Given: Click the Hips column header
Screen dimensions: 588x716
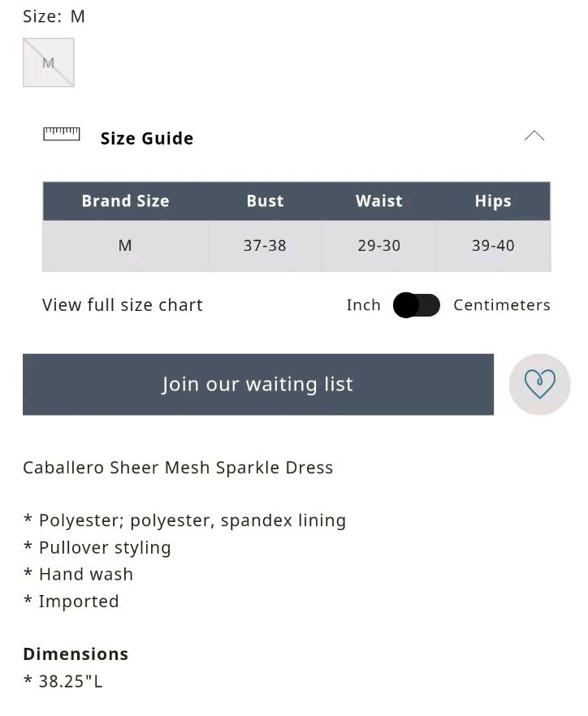Looking at the screenshot, I should pos(493,201).
